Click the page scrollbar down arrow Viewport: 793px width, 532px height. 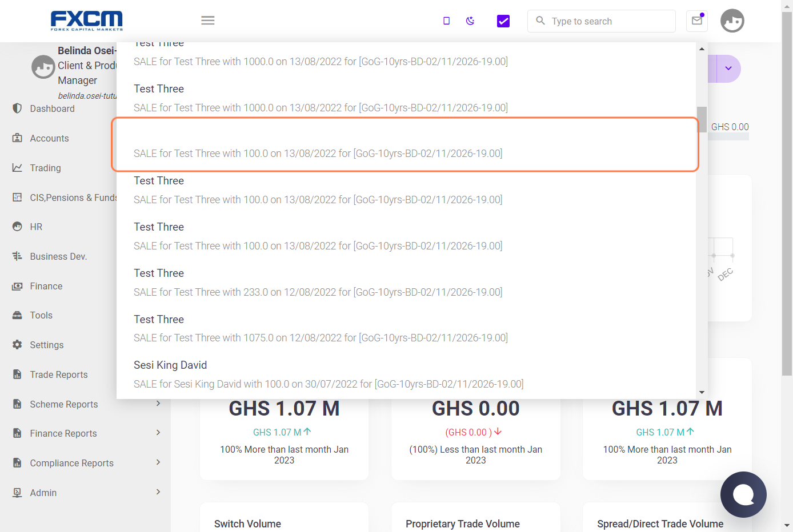click(787, 526)
